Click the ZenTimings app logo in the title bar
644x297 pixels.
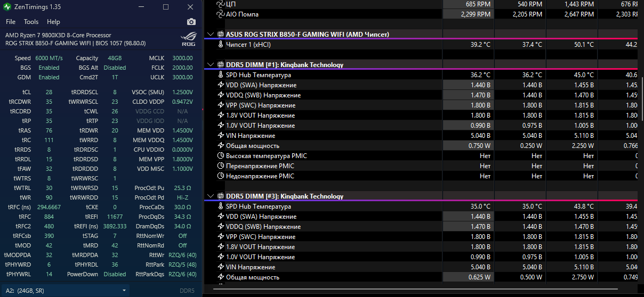7,7
